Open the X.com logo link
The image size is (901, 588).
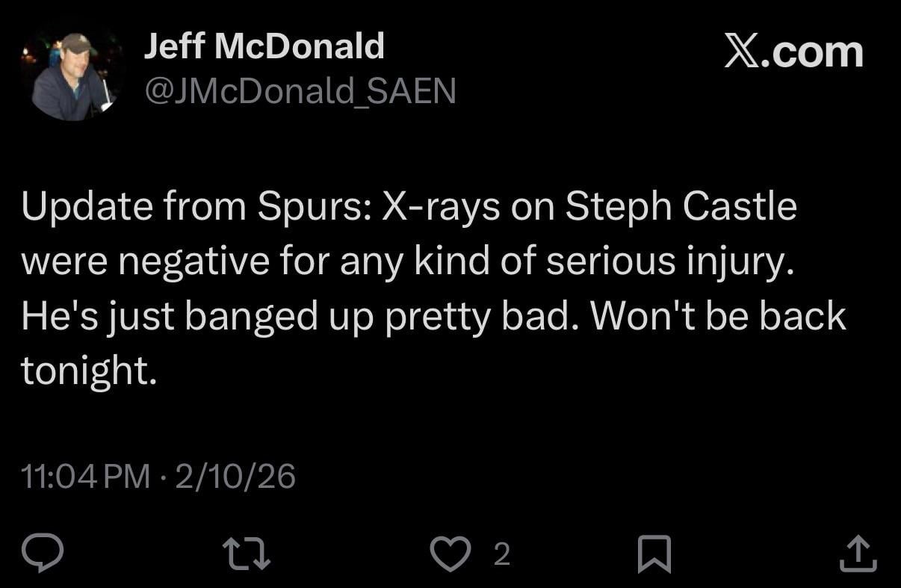794,50
